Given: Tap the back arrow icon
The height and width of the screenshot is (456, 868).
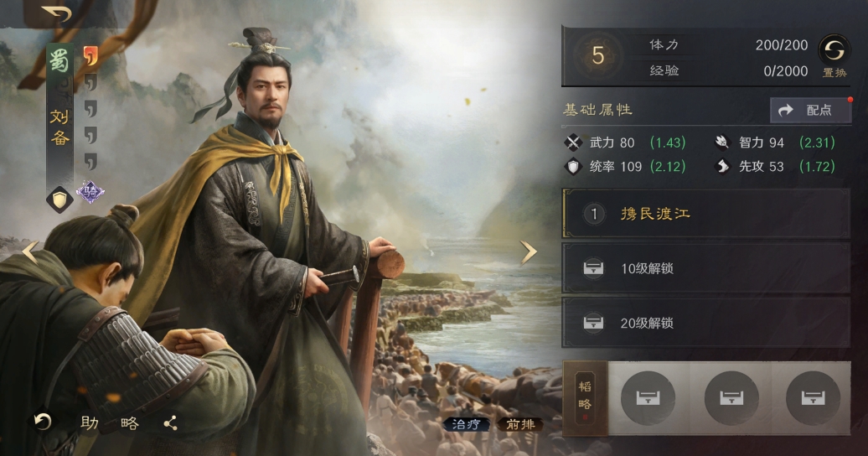Looking at the screenshot, I should coord(58,13).
